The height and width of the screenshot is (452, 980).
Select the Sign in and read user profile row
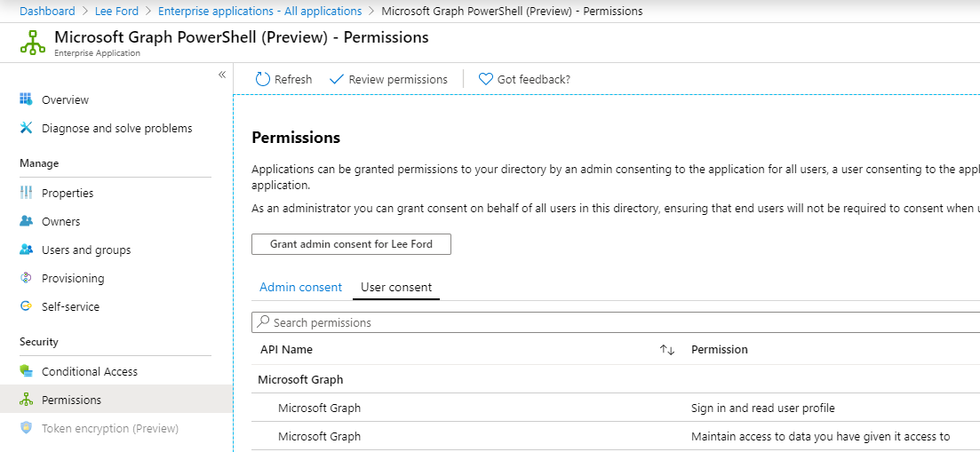click(x=616, y=408)
